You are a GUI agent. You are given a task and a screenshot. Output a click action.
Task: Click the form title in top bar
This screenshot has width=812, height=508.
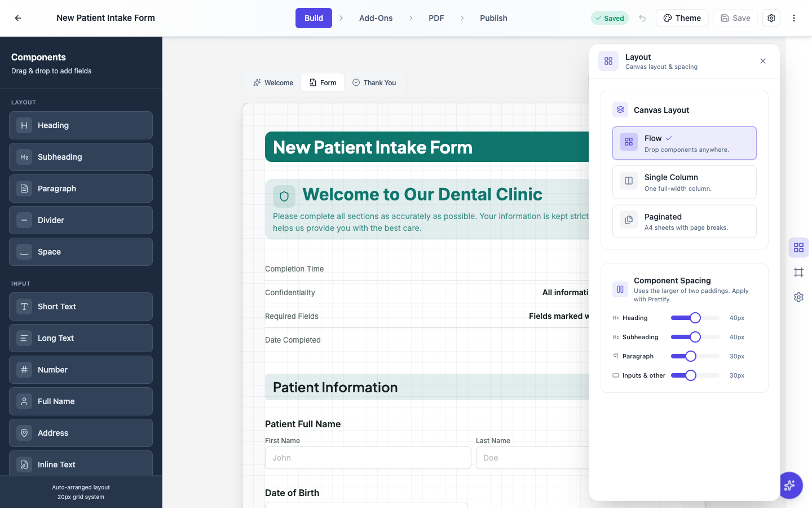(x=105, y=18)
